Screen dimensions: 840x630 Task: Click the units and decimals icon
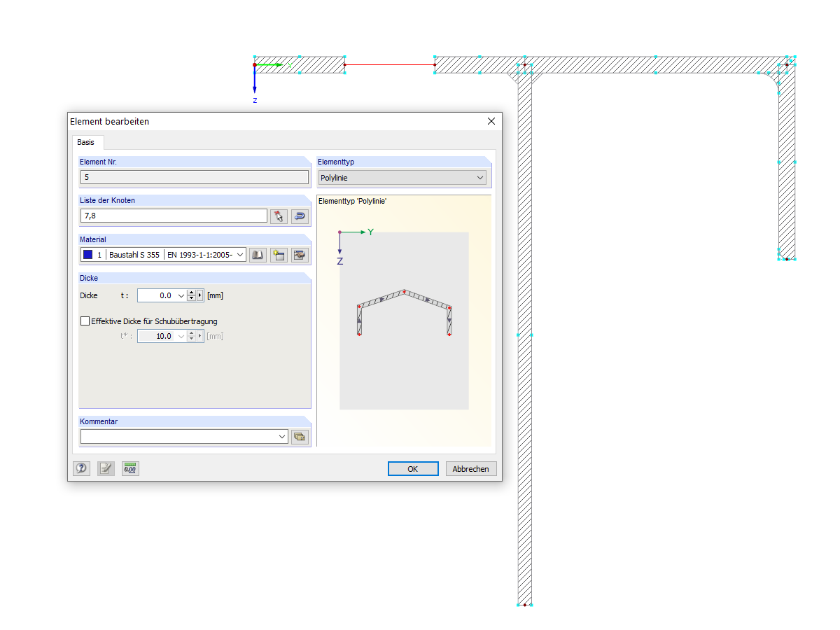(x=130, y=469)
